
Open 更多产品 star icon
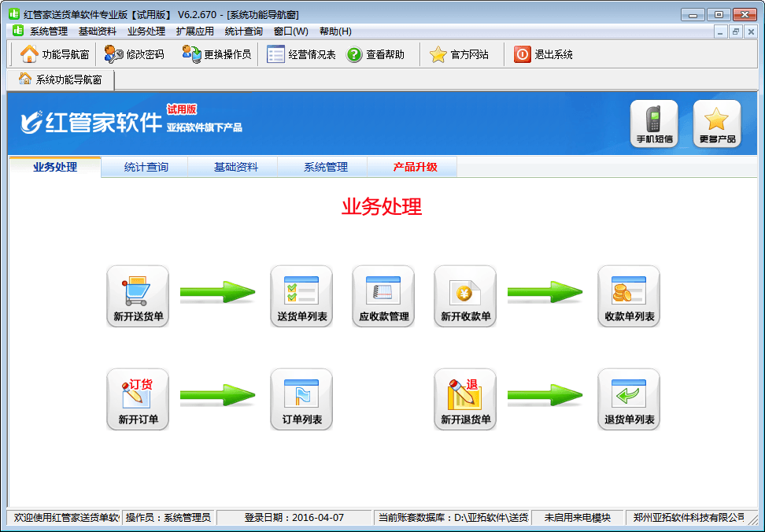717,124
